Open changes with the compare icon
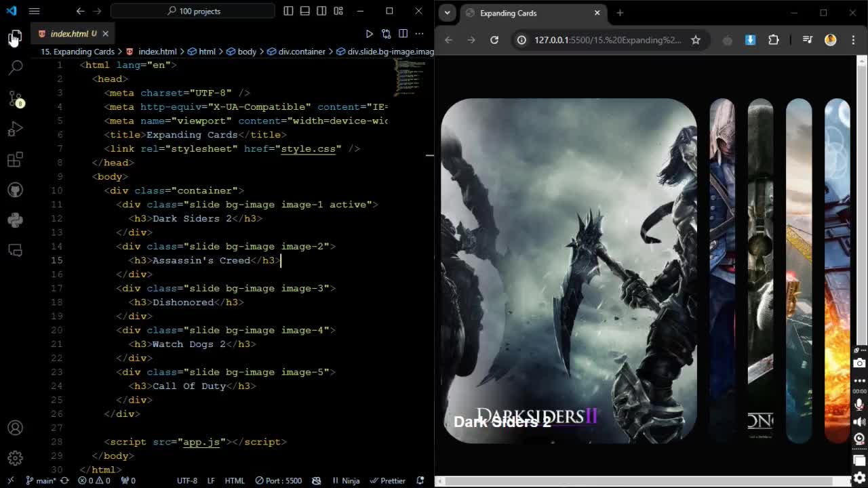The image size is (868, 488). click(386, 34)
